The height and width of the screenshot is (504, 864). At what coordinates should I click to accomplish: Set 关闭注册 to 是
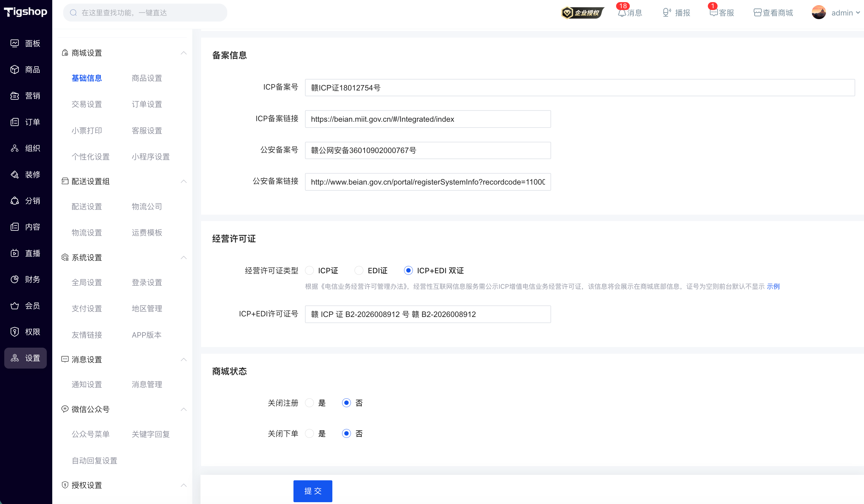tap(309, 403)
